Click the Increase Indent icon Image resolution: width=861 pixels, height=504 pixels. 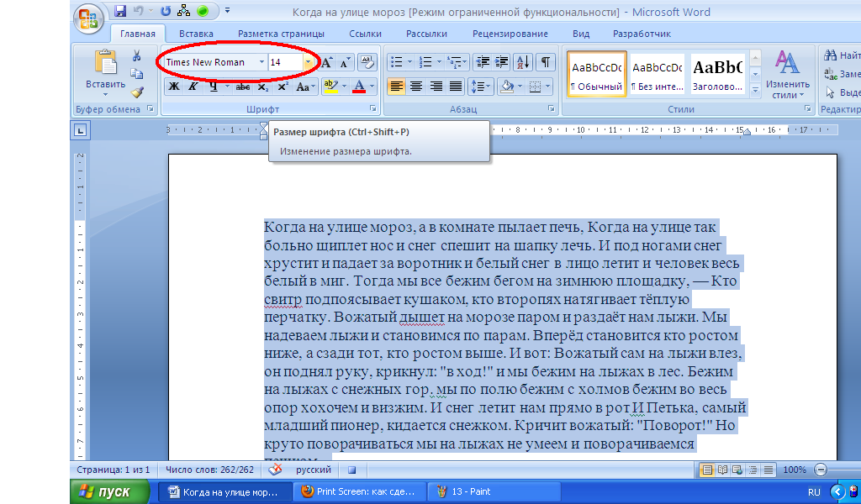[x=503, y=62]
